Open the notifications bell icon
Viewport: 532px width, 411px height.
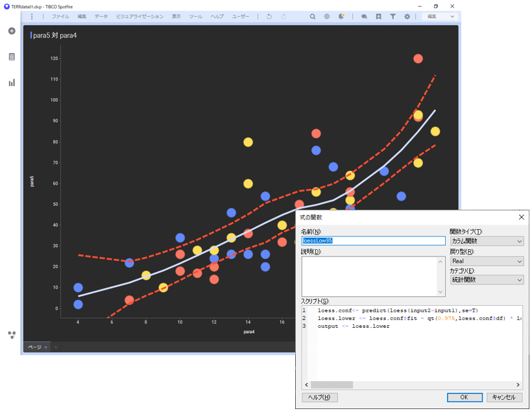pyautogui.click(x=341, y=16)
